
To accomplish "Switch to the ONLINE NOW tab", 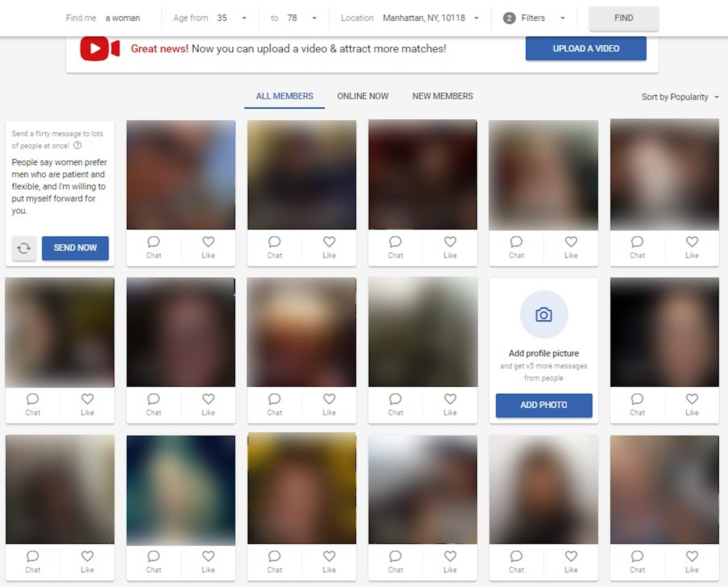I will [363, 96].
